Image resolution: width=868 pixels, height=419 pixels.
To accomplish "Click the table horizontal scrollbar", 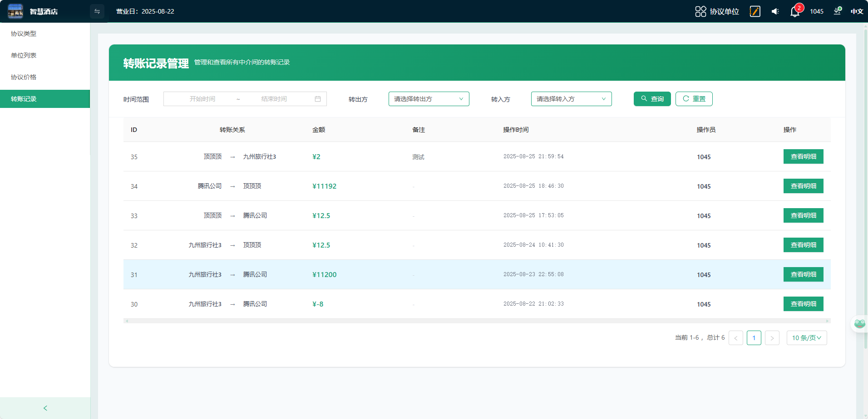I will coord(477,321).
